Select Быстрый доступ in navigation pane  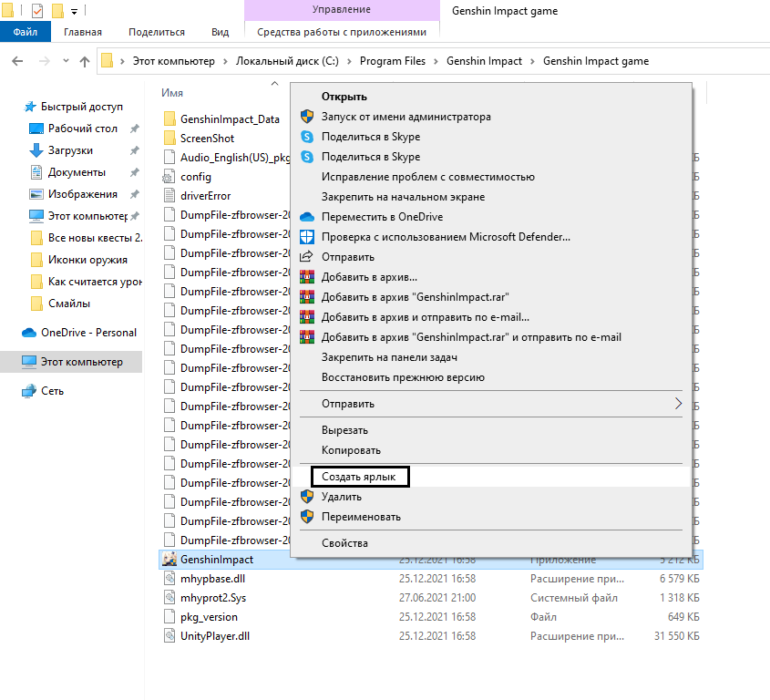(x=81, y=107)
